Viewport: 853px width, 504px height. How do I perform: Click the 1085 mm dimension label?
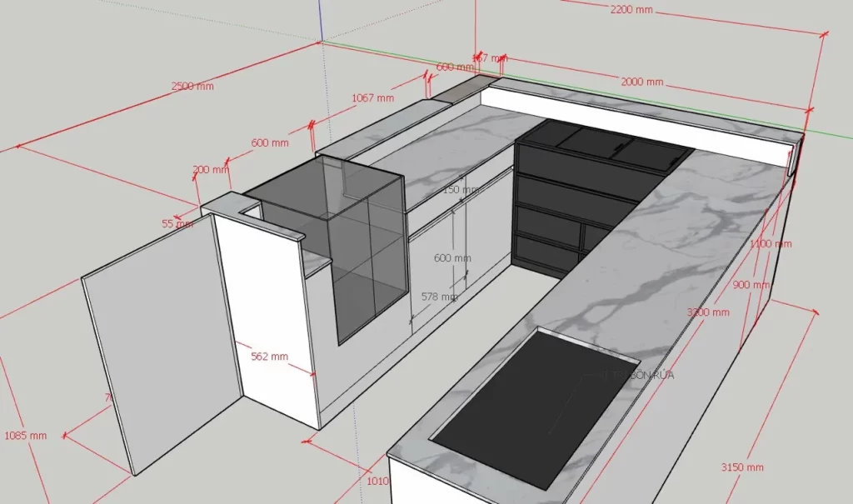[x=25, y=435]
